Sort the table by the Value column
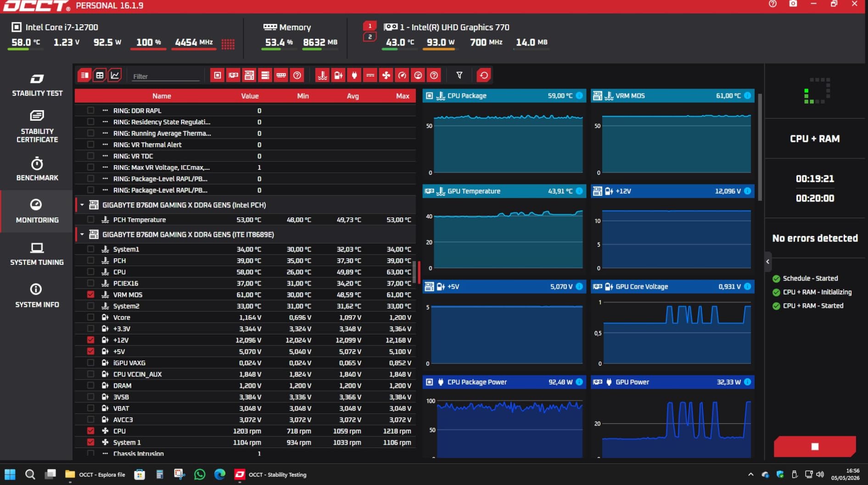Screen dimensions: 868x485 coord(250,96)
